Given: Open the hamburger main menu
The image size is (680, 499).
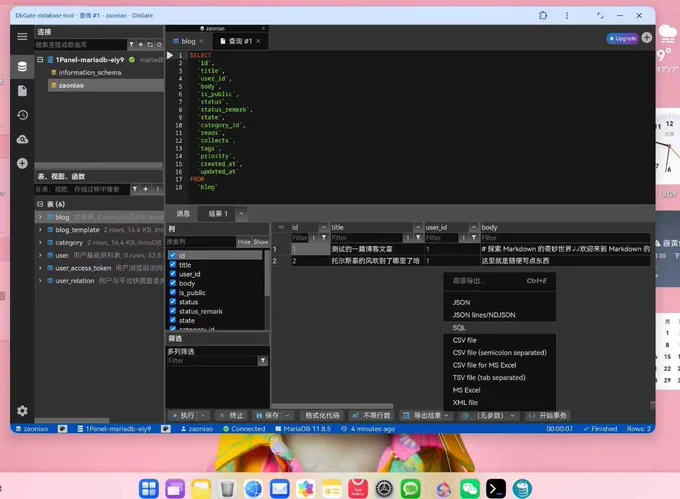Looking at the screenshot, I should [22, 36].
